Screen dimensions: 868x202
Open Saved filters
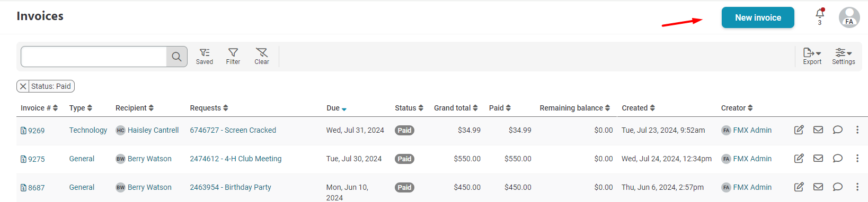click(x=205, y=56)
